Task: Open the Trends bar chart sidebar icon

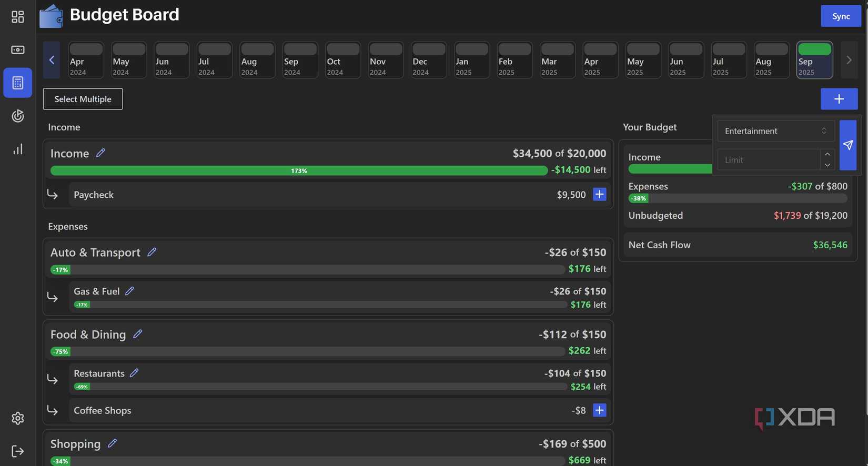Action: (17, 149)
